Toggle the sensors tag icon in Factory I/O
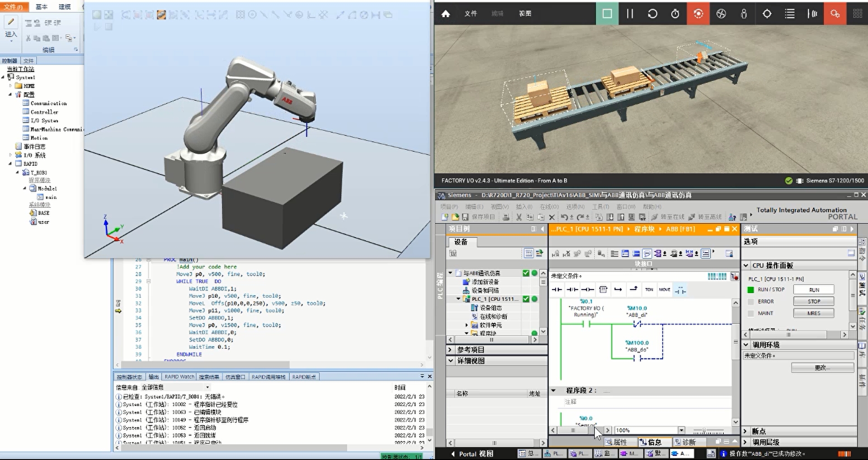868x460 pixels. [x=812, y=14]
